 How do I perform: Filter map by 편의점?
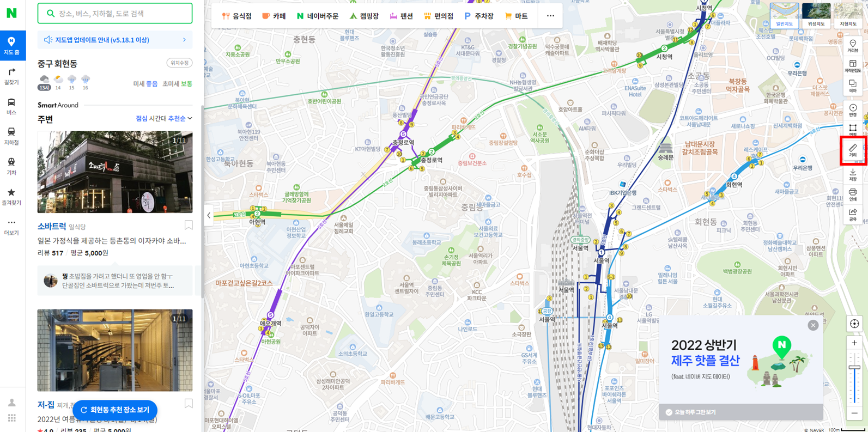438,16
